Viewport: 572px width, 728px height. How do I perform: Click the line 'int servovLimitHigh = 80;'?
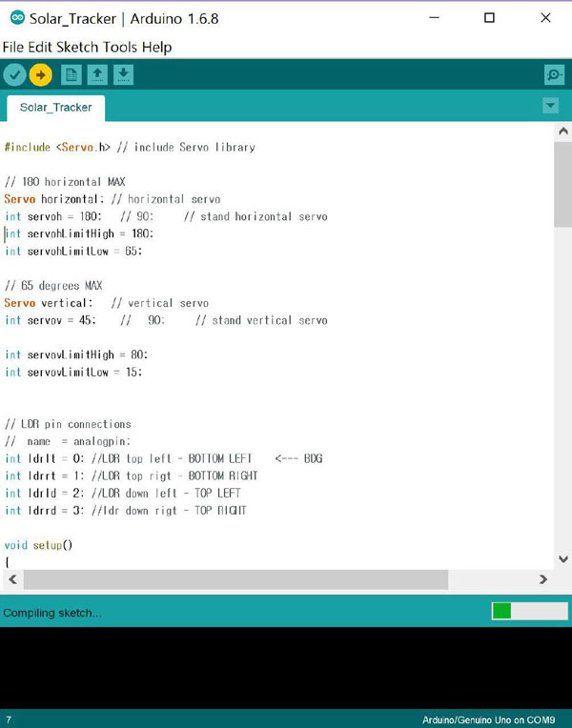76,355
